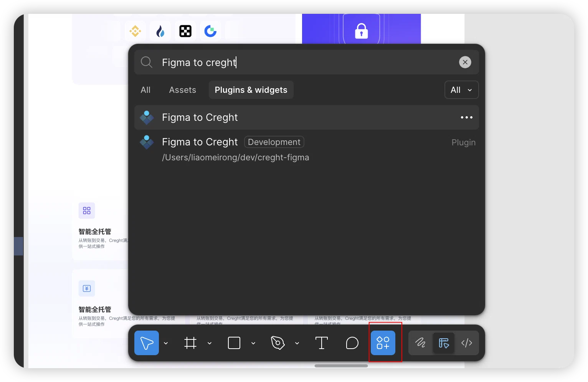Viewport: 588px width, 382px height.
Task: Click the Development plugin's diamond icon
Action: tap(147, 142)
